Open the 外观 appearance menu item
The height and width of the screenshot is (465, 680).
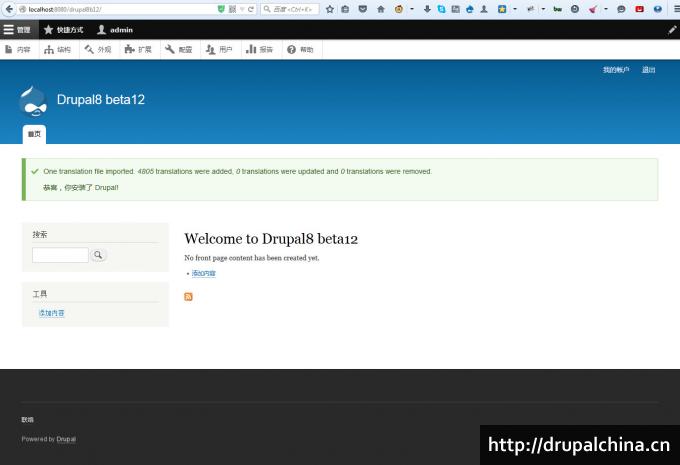98,49
